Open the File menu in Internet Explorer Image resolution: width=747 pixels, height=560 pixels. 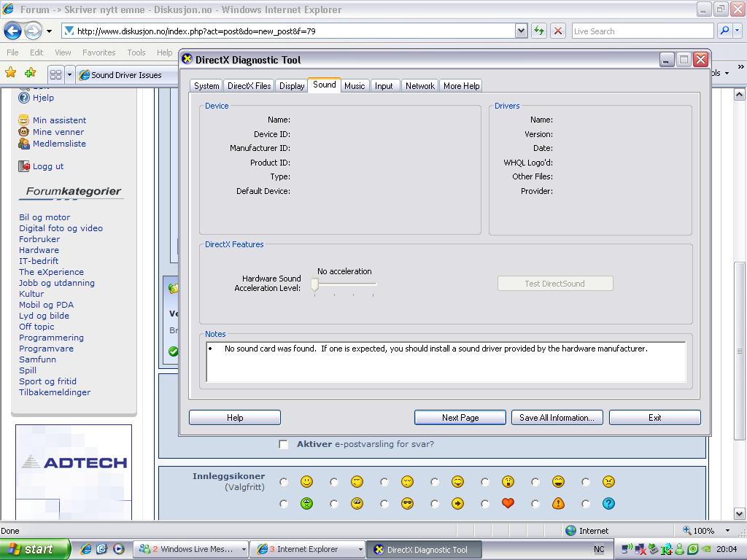click(x=13, y=52)
